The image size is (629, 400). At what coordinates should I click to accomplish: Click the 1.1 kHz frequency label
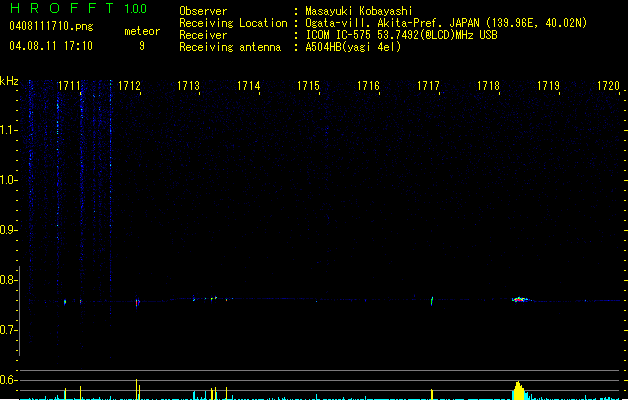[8, 130]
